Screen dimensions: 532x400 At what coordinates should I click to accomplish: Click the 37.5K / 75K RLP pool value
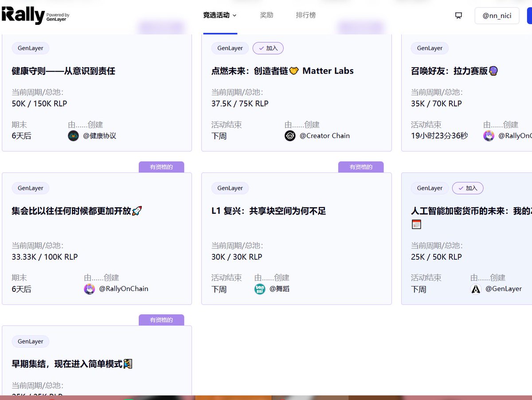[x=240, y=104]
